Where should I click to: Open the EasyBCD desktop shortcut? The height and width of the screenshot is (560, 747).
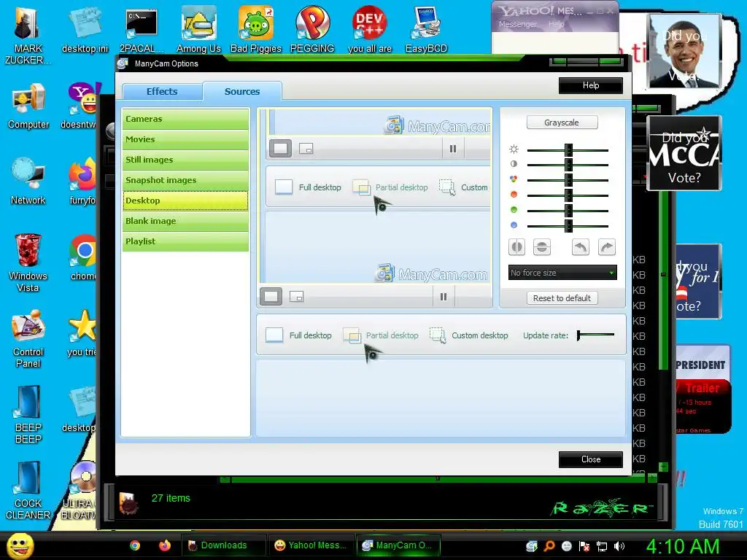click(426, 31)
